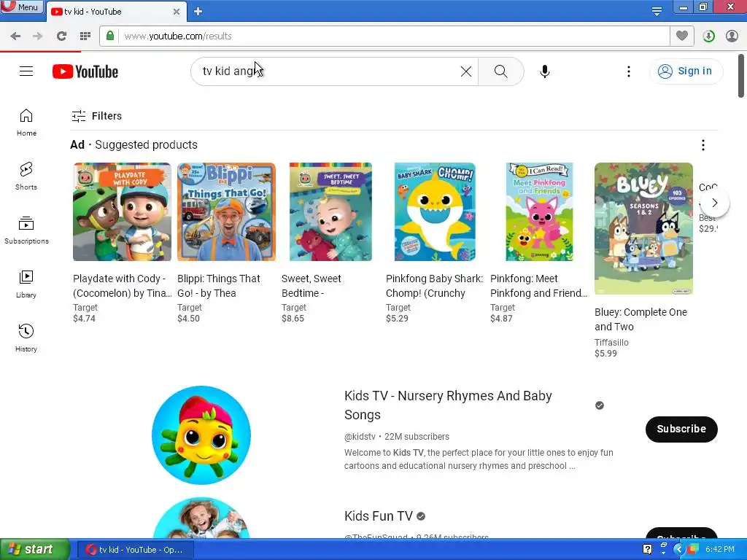The image size is (747, 560).
Task: Click the security shield icon in the tray
Action: pyautogui.click(x=692, y=549)
